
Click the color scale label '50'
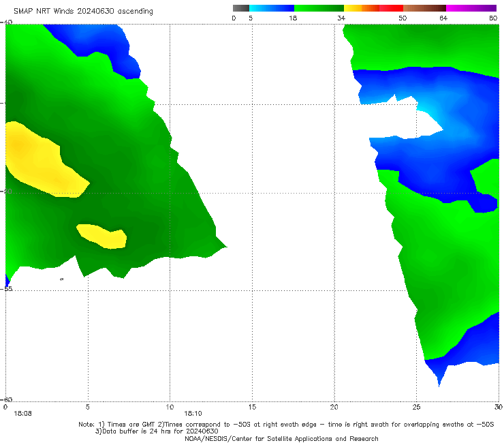point(403,18)
